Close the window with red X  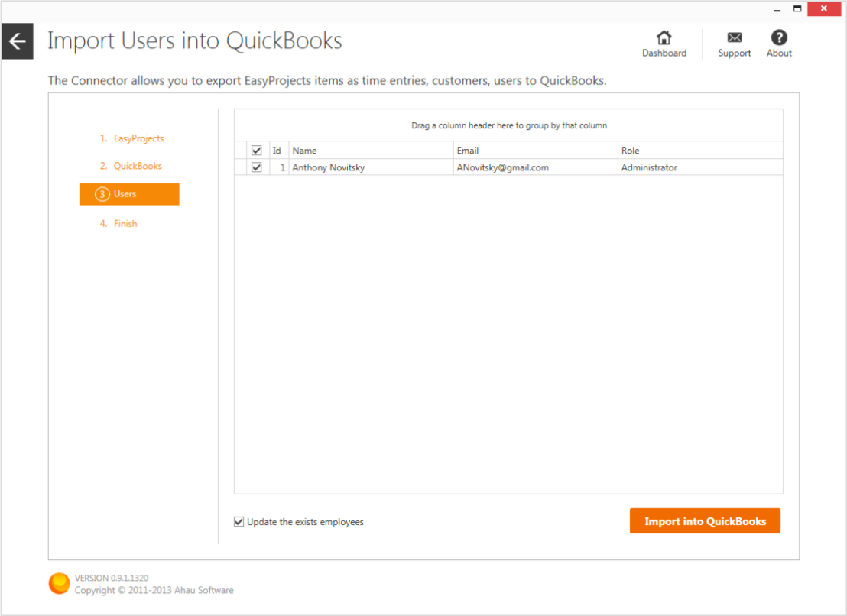pos(824,8)
